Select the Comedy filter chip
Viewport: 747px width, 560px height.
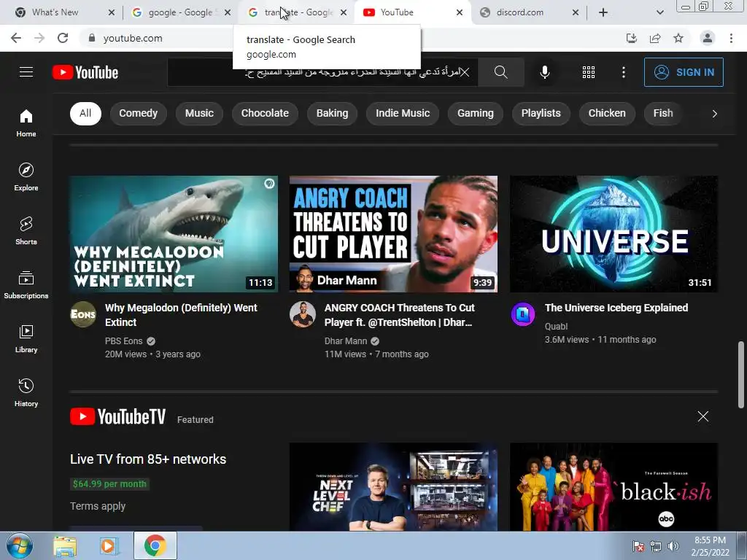click(138, 113)
